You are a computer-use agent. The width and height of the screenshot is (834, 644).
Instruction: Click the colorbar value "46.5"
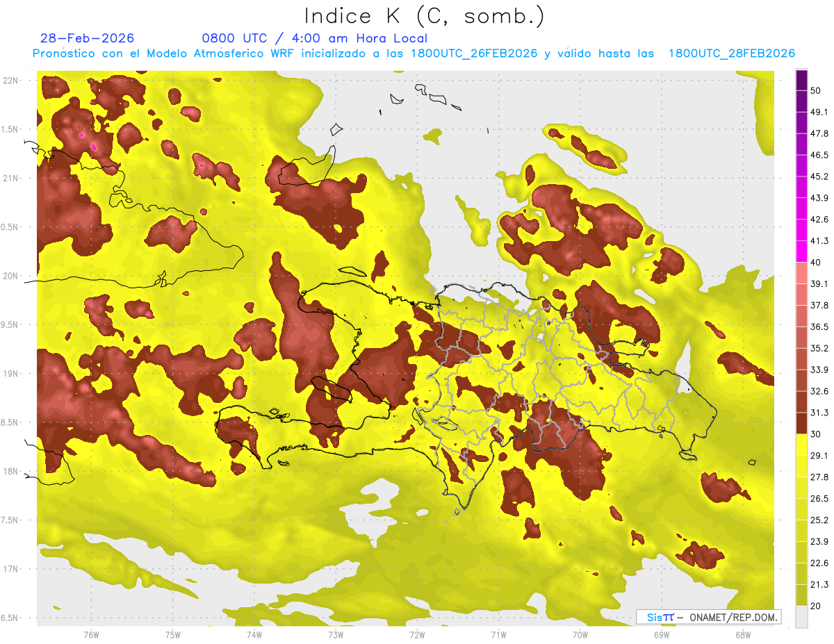[820, 155]
